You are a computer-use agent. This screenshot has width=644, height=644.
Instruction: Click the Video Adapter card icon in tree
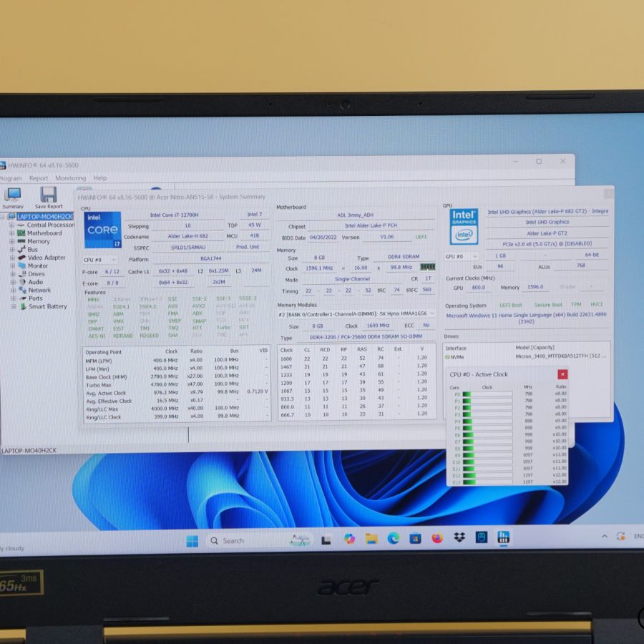click(x=21, y=258)
